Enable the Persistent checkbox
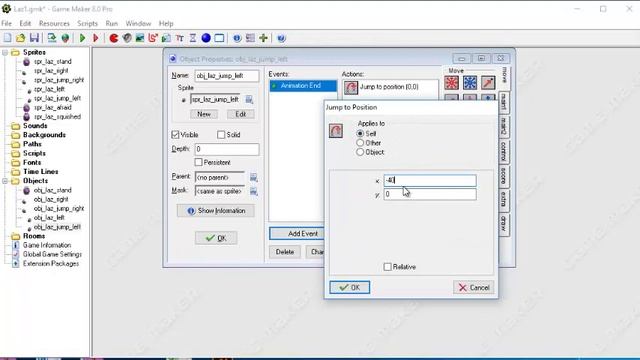640x360 pixels. coord(198,162)
